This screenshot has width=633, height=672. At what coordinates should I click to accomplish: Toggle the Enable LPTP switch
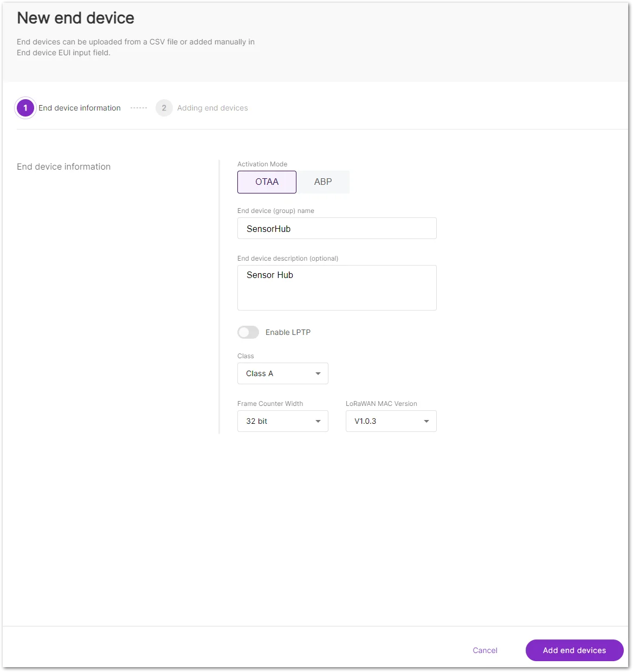tap(248, 332)
